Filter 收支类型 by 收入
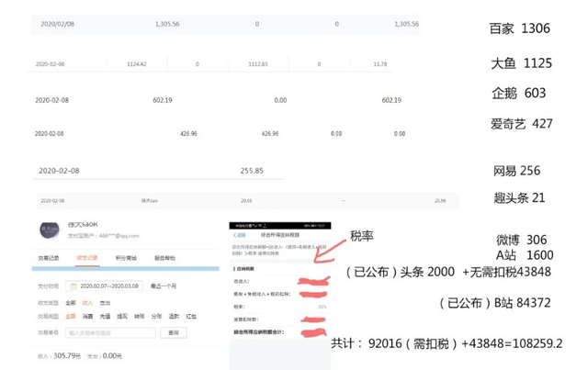Screen dimensions: 588x370 coord(87,303)
